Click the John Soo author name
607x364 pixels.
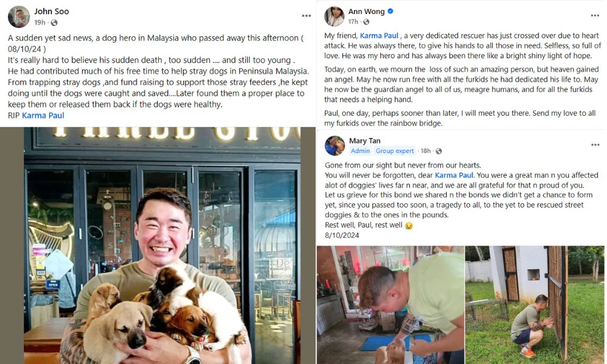click(52, 11)
